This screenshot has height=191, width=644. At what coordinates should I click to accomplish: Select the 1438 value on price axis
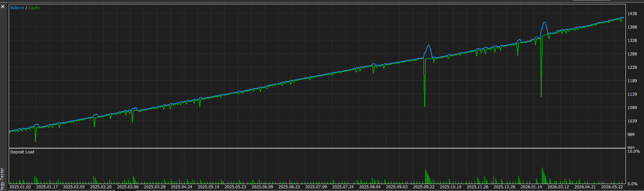[x=632, y=14]
